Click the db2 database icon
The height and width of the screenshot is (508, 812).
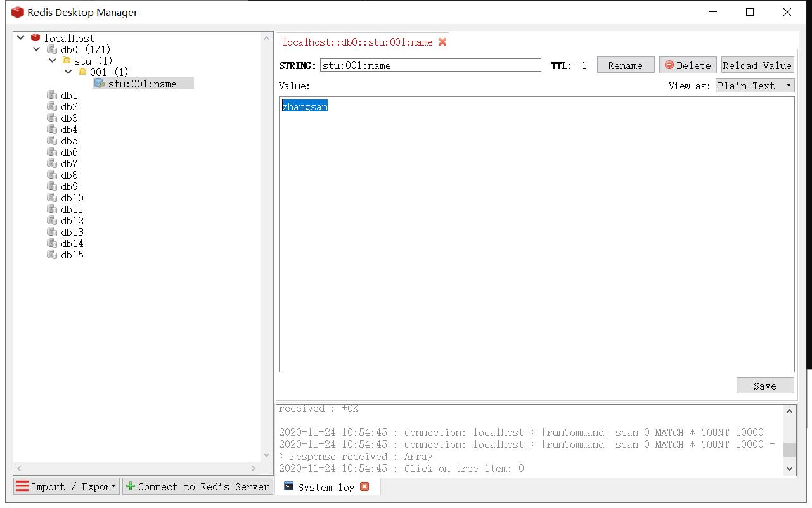tap(52, 106)
